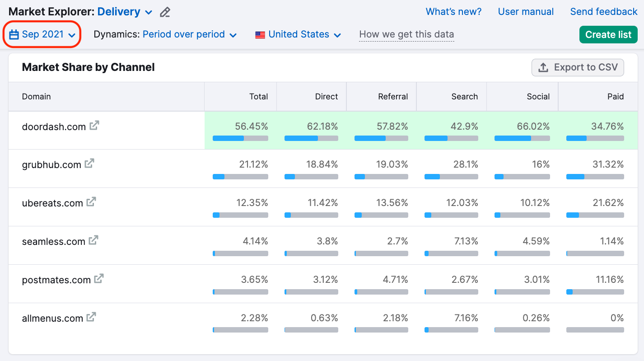Click grubhub search share 28.1%
This screenshot has height=361, width=644.
coord(466,164)
